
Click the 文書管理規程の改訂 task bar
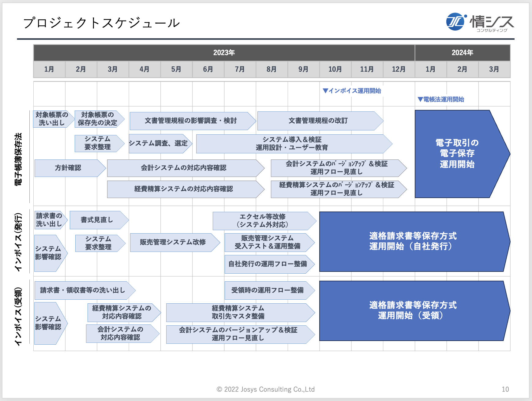tap(318, 120)
